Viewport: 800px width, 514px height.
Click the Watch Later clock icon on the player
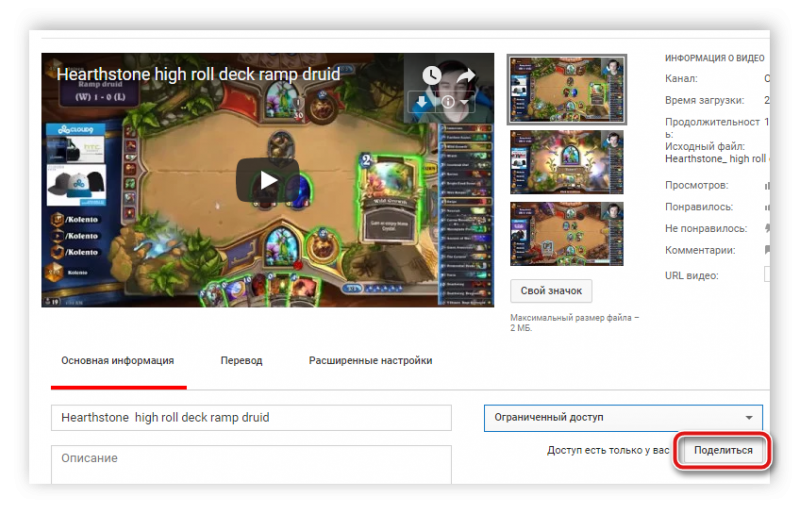tap(432, 76)
